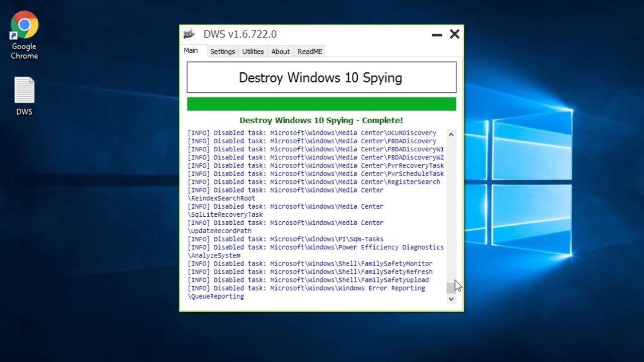Viewport: 644px width, 362px height.
Task: Click the log line ending in PvrRecoveryTask
Action: pyautogui.click(x=316, y=165)
